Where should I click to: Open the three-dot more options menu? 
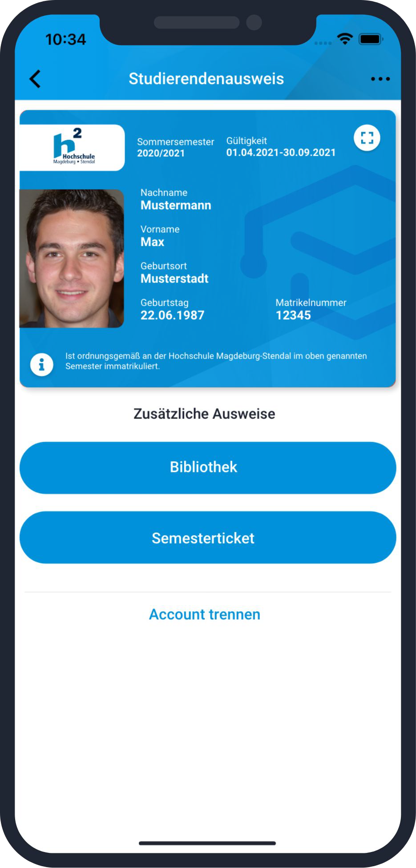pos(380,79)
